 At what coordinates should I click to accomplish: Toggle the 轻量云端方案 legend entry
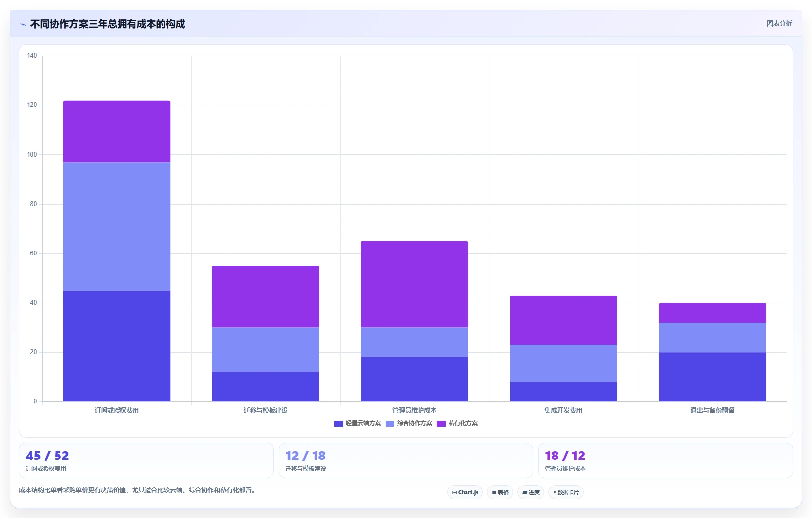(x=358, y=423)
